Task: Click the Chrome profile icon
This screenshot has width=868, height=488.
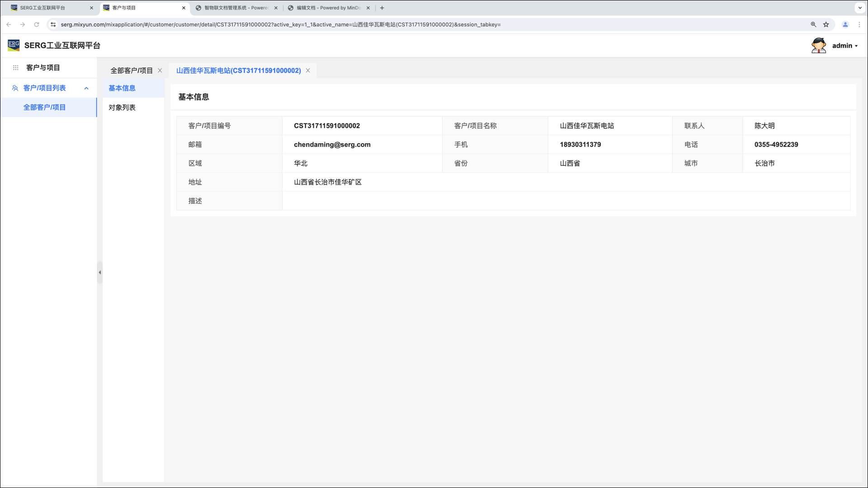Action: tap(845, 24)
